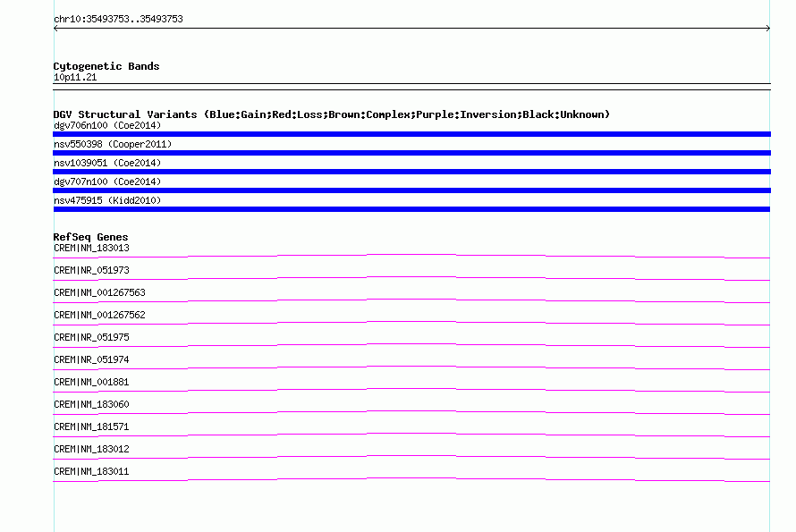Open the CREM|NM_001267563 transcript label

(99, 293)
